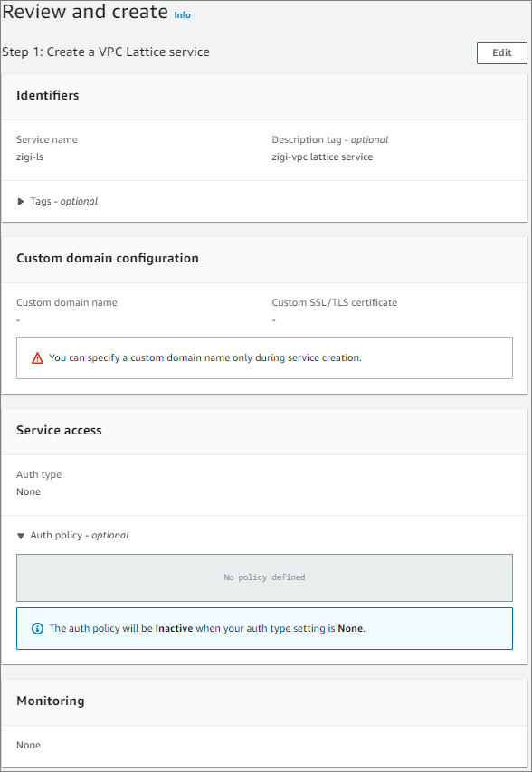
Task: Open the Info link beside Review and create
Action: pyautogui.click(x=182, y=15)
